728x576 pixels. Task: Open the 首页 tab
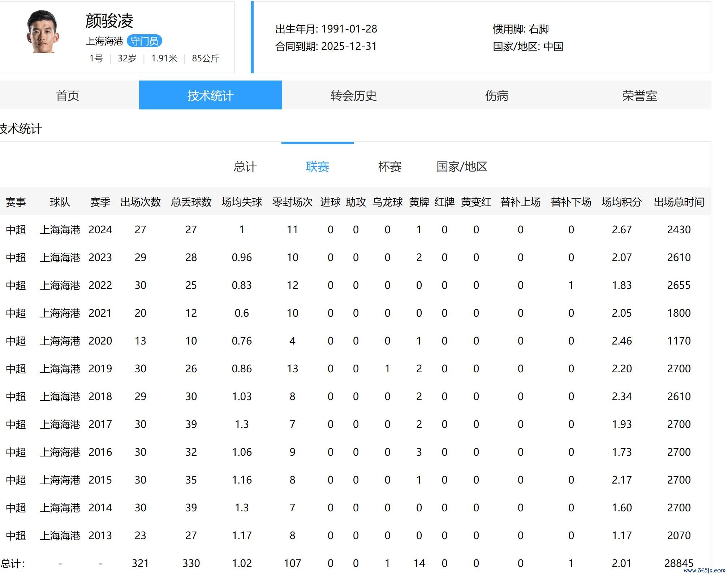[x=68, y=95]
